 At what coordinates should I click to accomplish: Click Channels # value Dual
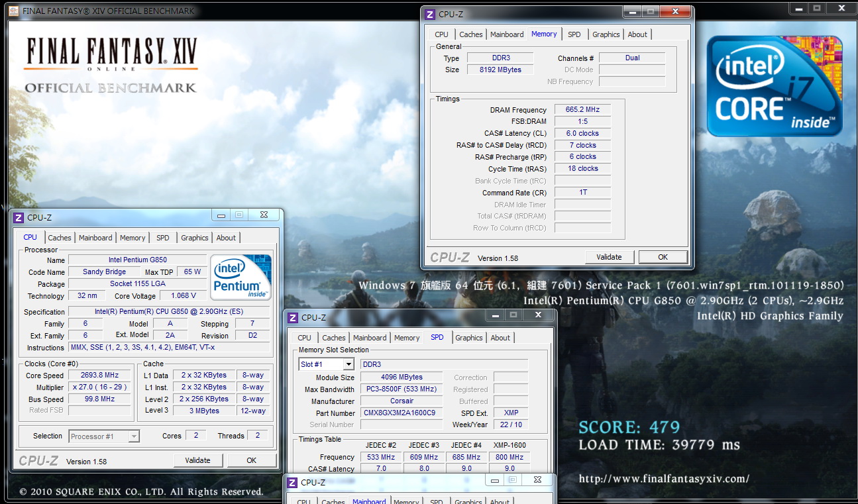click(632, 58)
